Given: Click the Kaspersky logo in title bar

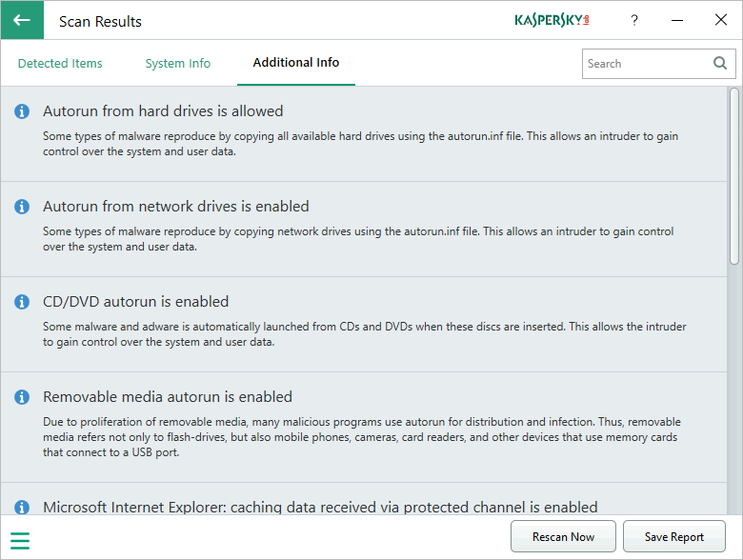Looking at the screenshot, I should [552, 20].
